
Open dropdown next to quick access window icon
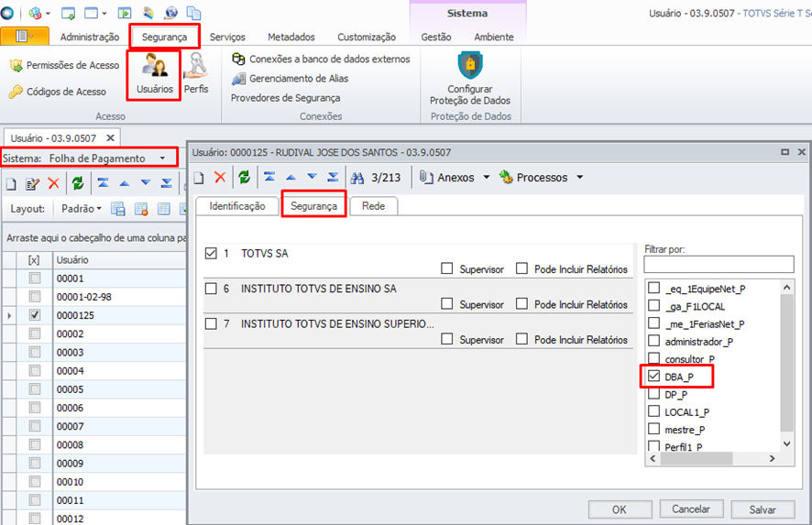coord(104,14)
